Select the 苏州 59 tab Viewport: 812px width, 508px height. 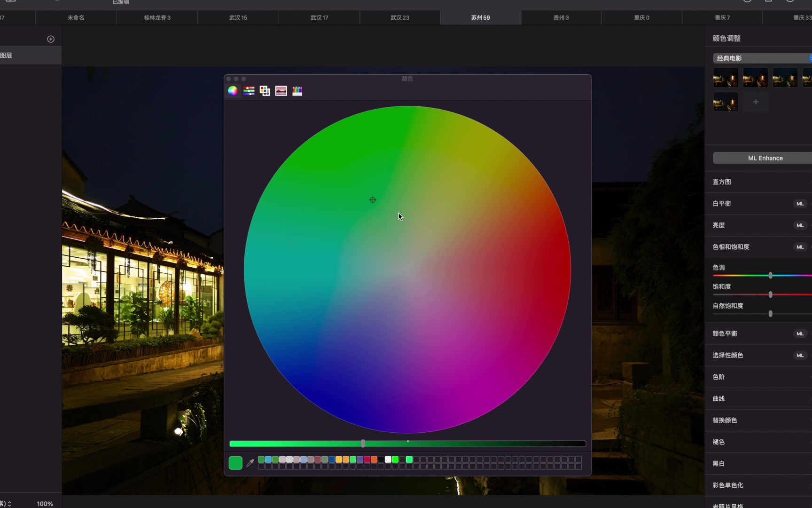480,18
